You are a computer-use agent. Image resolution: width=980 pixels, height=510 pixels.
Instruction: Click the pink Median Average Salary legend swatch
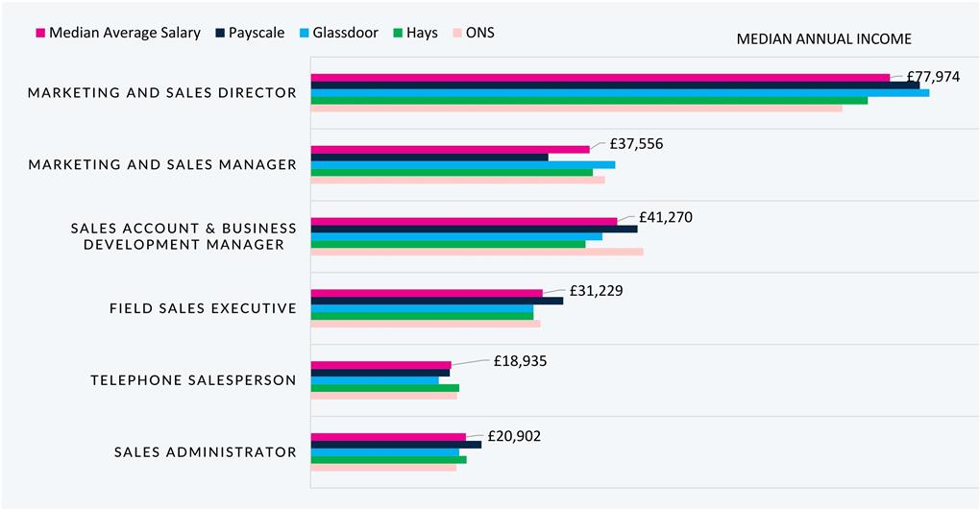pyautogui.click(x=40, y=34)
